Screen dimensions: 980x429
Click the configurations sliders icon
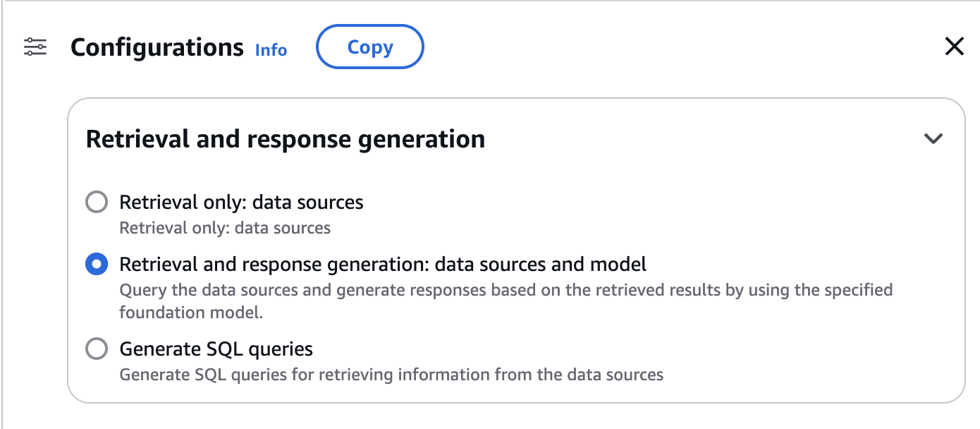tap(35, 47)
